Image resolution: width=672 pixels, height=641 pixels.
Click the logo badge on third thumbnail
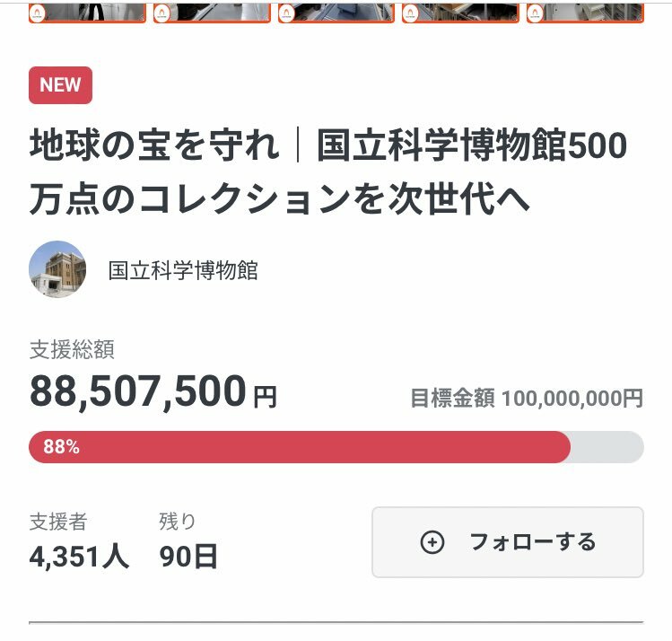(x=286, y=13)
